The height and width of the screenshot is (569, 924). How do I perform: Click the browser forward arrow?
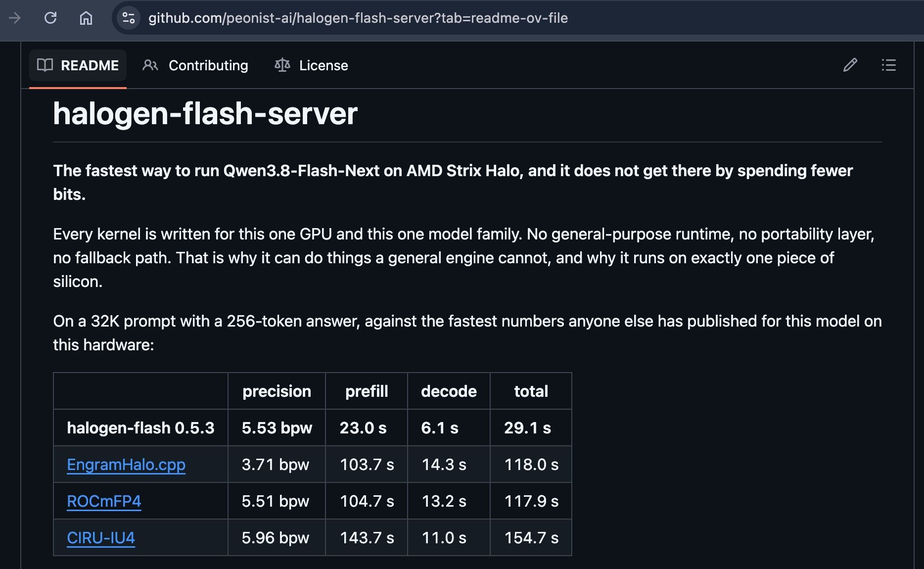[x=15, y=18]
